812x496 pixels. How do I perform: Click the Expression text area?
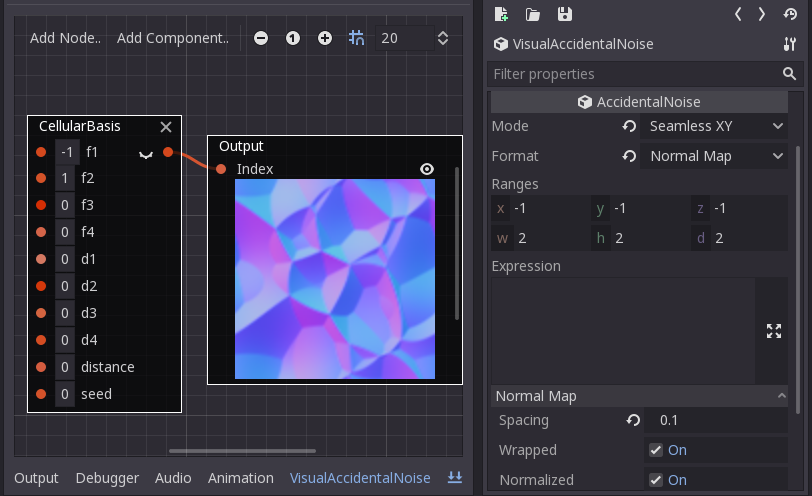(x=623, y=331)
